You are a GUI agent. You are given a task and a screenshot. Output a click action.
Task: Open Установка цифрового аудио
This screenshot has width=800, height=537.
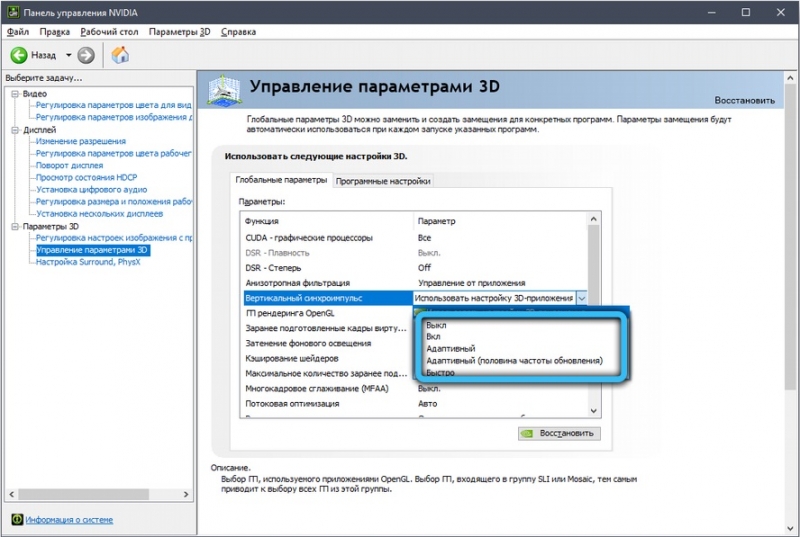[x=91, y=190]
